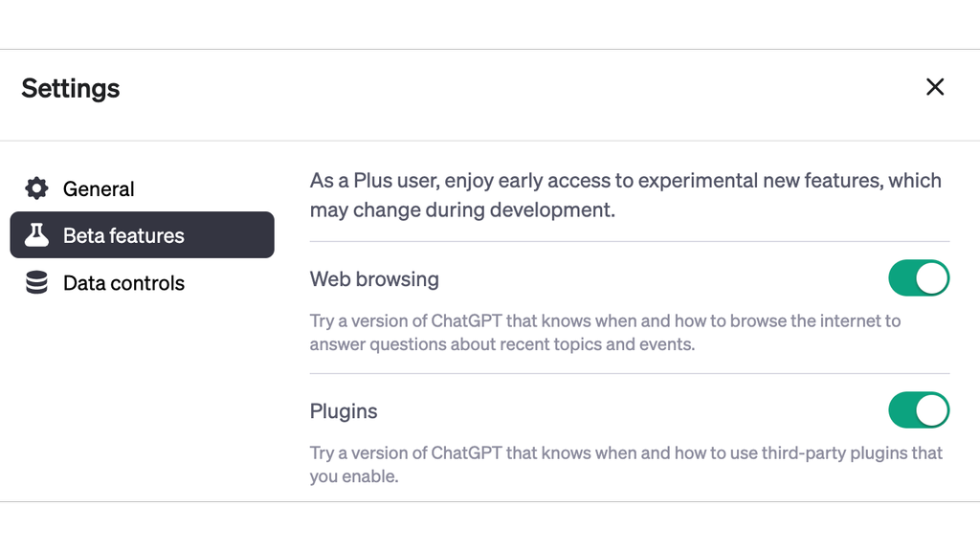The height and width of the screenshot is (551, 980).
Task: Open the Data controls section
Action: click(x=123, y=282)
